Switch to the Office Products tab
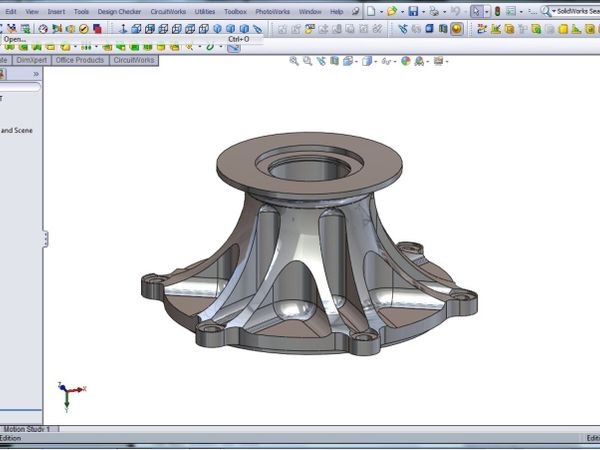The image size is (600, 450). click(x=80, y=60)
